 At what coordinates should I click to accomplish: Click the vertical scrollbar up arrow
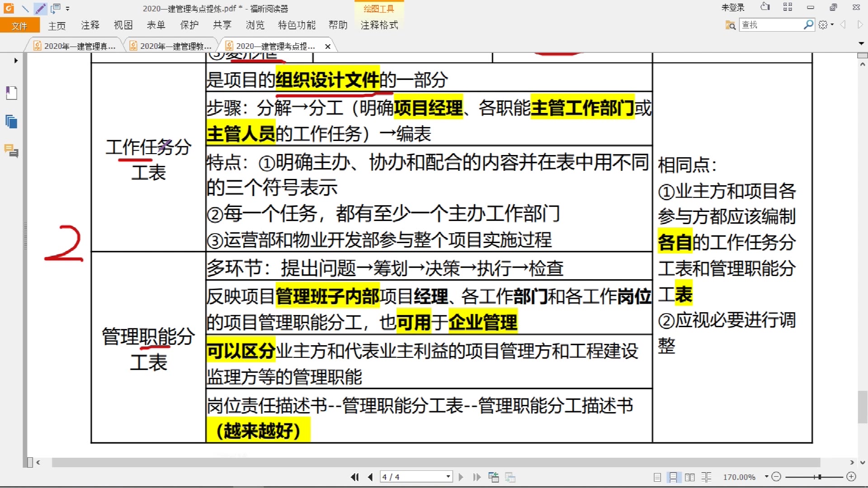[863, 64]
